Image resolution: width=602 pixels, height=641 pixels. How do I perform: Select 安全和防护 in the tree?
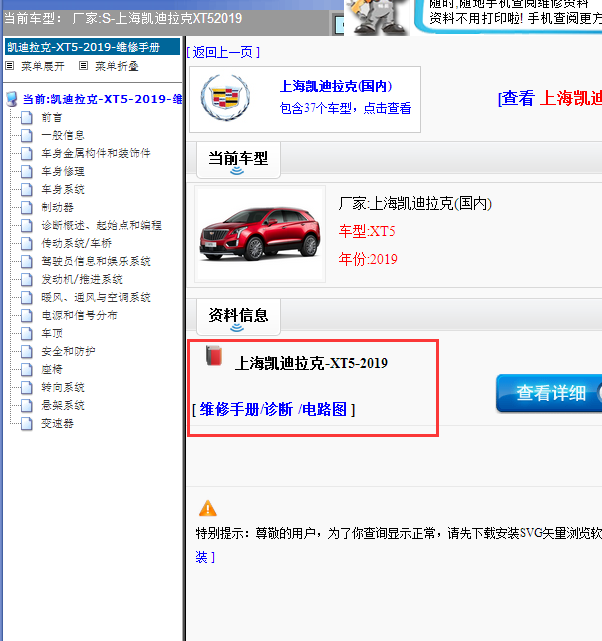coord(68,352)
